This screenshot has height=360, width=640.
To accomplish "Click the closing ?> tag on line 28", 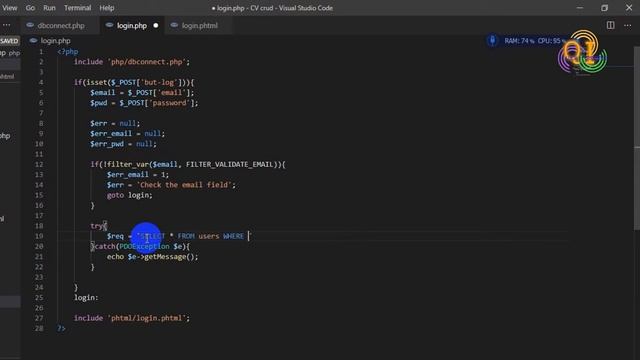I will click(x=61, y=328).
